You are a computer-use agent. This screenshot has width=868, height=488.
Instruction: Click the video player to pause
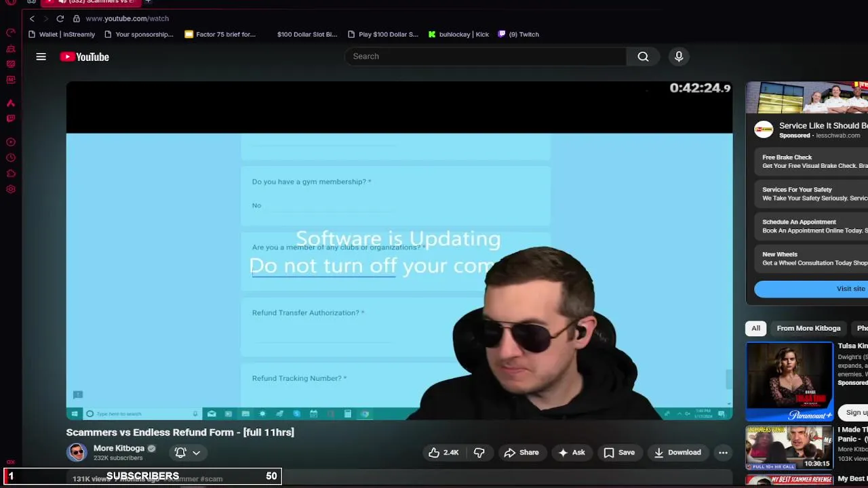pyautogui.click(x=399, y=251)
